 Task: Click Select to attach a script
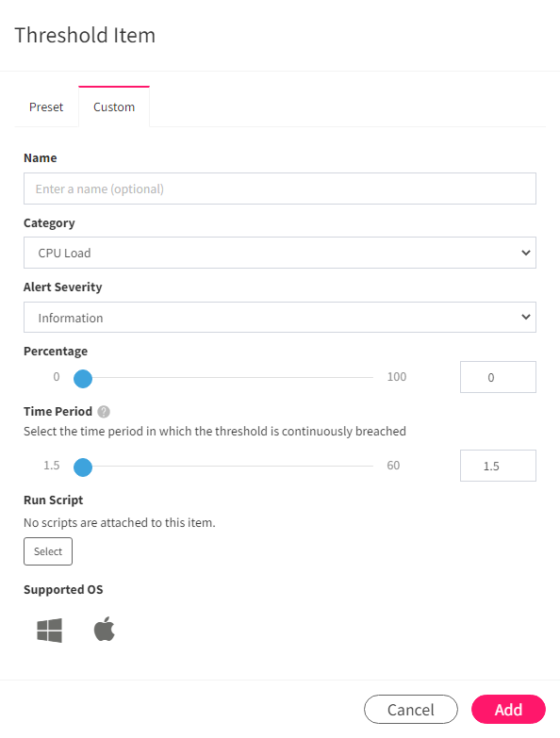pos(48,551)
